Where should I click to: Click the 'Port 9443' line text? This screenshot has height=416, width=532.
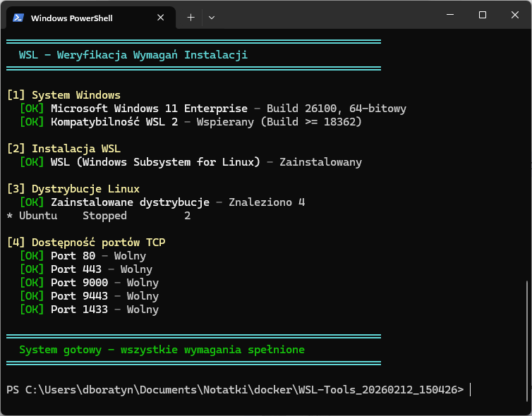[79, 296]
